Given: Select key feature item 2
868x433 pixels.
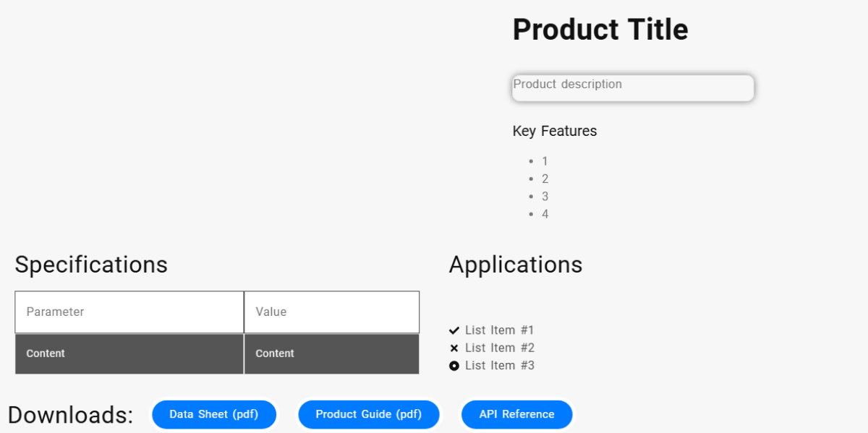Looking at the screenshot, I should pos(545,179).
